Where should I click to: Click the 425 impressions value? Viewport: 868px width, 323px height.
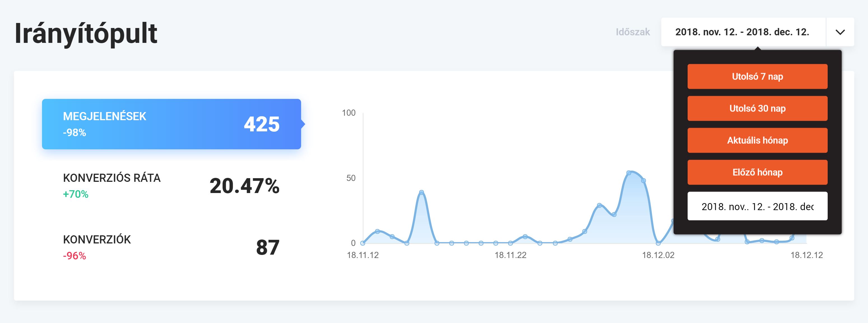262,124
